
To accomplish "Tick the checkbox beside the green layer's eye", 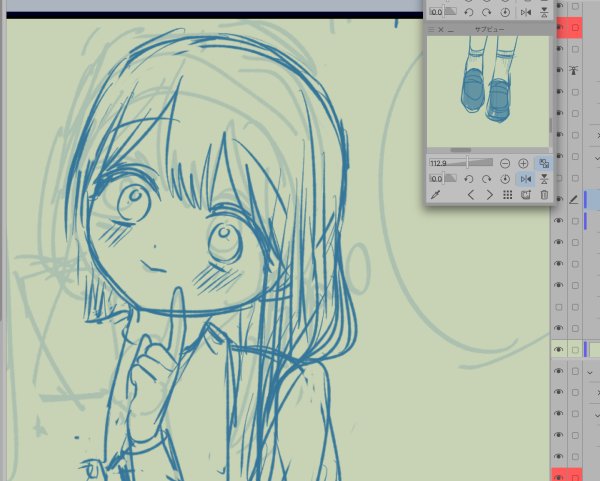I will point(575,350).
